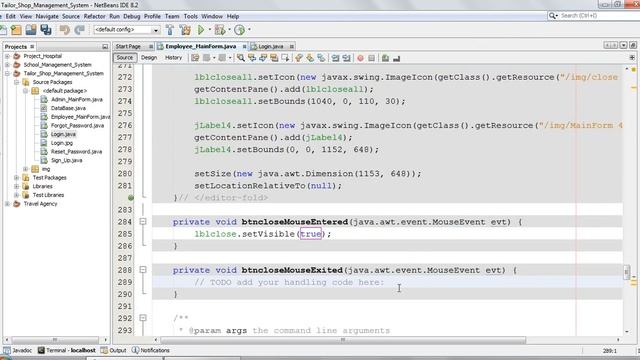Click the Next Bookmark icon
This screenshot has height=360, width=640.
coord(310,58)
